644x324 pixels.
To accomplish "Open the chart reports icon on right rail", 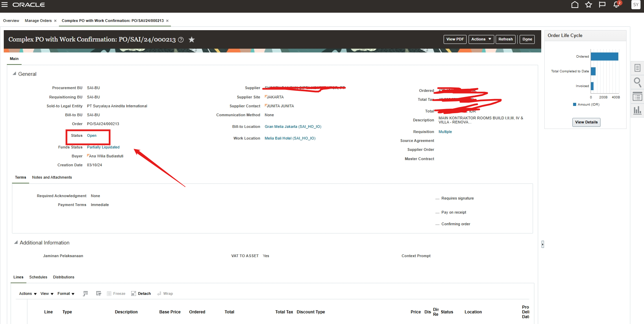I will [637, 111].
